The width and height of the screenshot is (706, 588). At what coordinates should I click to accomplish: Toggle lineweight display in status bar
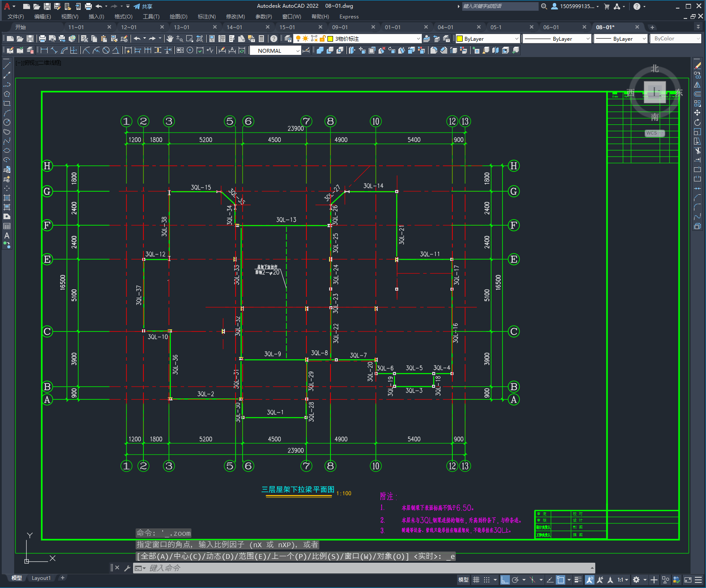pos(578,580)
